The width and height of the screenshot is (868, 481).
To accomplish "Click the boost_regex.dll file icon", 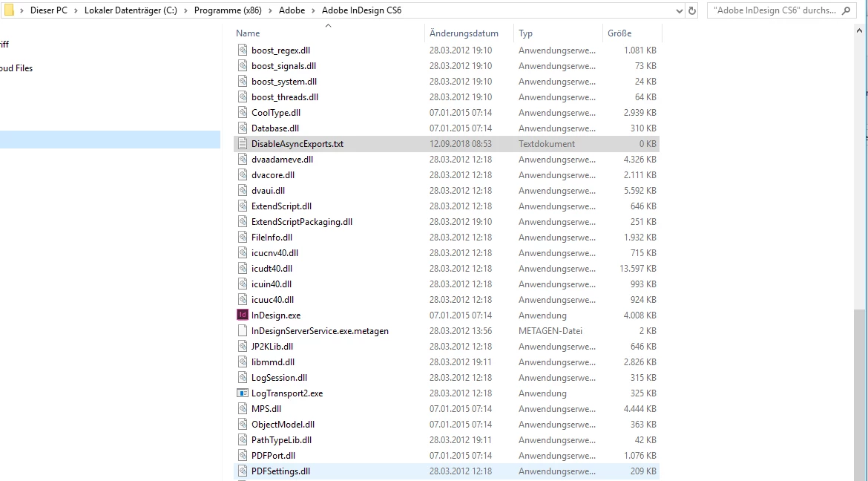I will (x=243, y=50).
